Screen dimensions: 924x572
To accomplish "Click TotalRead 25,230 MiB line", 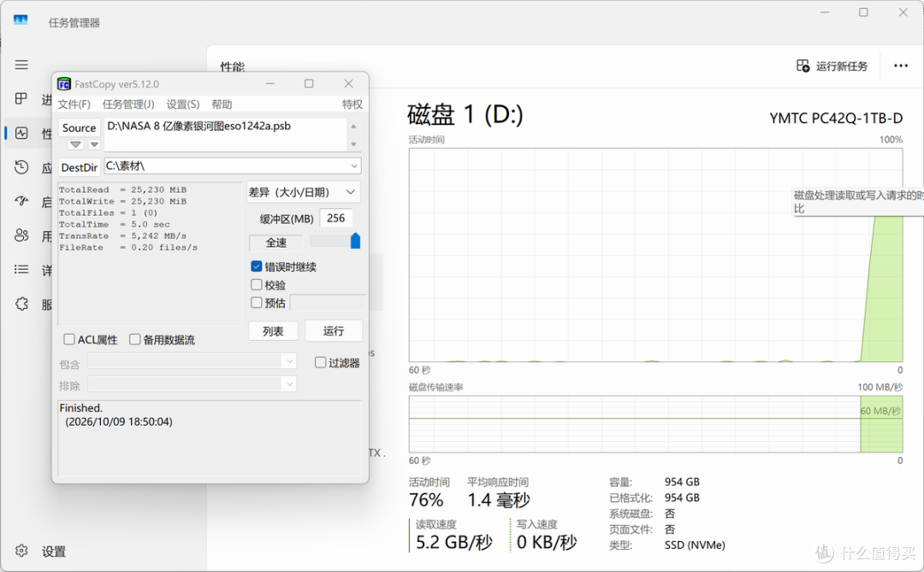I will click(x=122, y=190).
